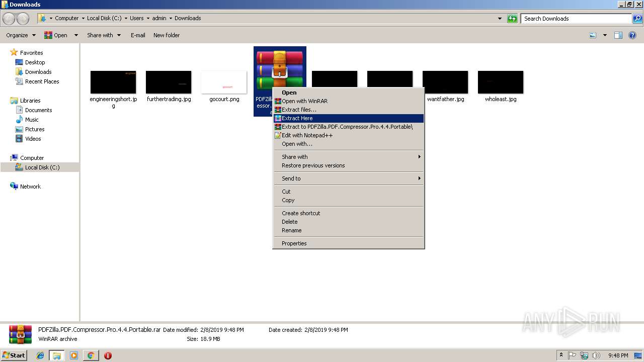Select Network in navigation pane

click(x=30, y=187)
